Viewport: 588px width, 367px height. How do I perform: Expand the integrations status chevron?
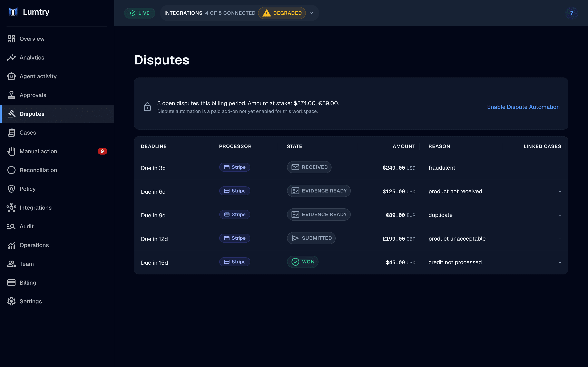(x=311, y=13)
